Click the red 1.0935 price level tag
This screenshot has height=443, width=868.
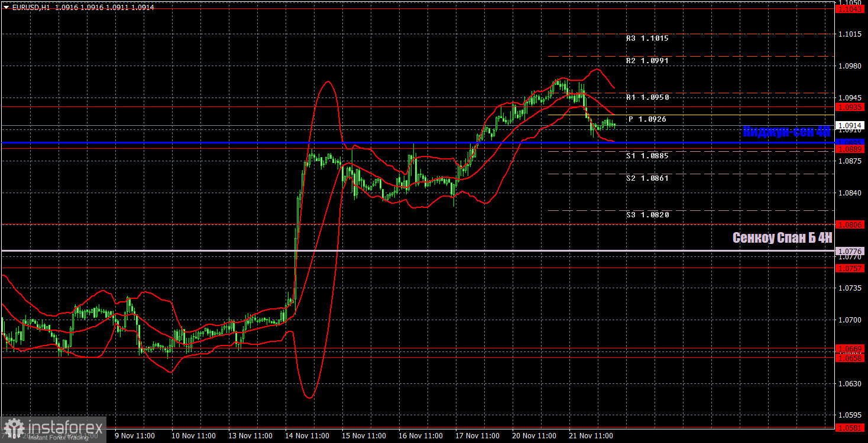pos(851,107)
